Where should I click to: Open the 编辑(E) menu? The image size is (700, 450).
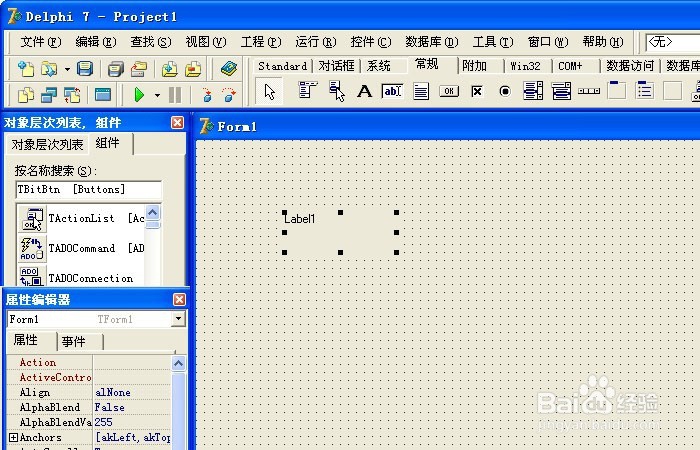pyautogui.click(x=96, y=42)
